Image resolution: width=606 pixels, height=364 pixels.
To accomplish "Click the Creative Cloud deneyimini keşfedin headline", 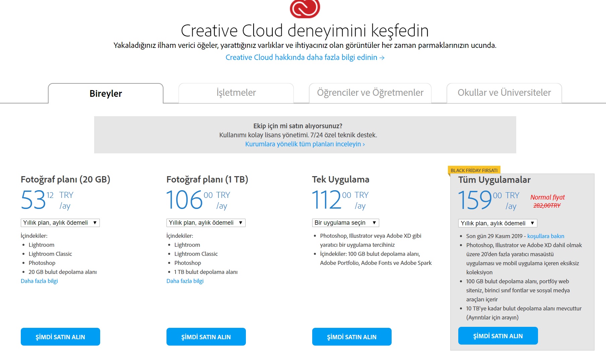I will (x=305, y=30).
